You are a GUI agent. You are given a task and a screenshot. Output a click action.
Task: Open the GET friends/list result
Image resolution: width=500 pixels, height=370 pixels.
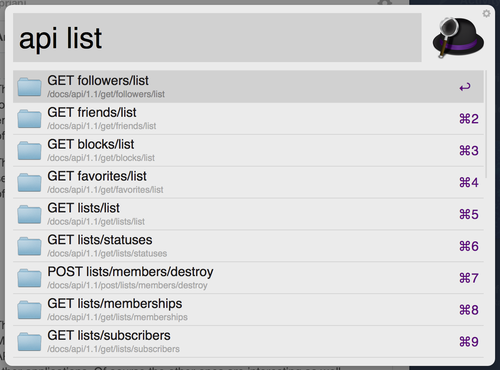click(x=248, y=118)
